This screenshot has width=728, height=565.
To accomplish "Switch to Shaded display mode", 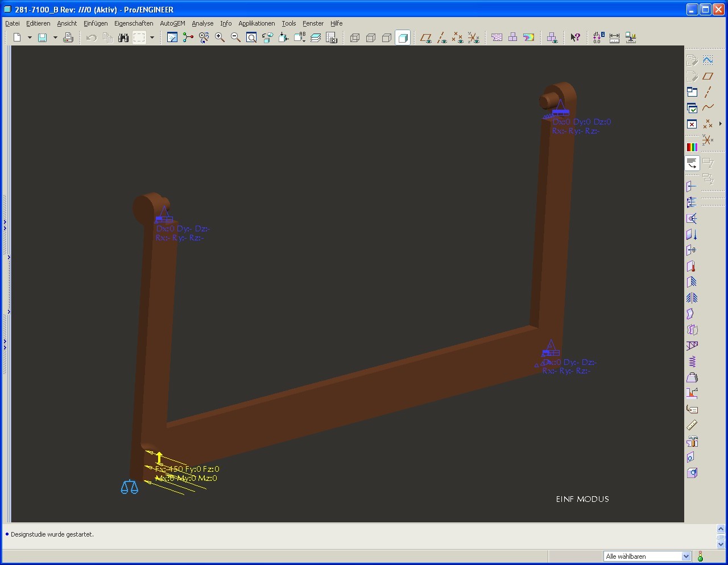I will click(403, 38).
